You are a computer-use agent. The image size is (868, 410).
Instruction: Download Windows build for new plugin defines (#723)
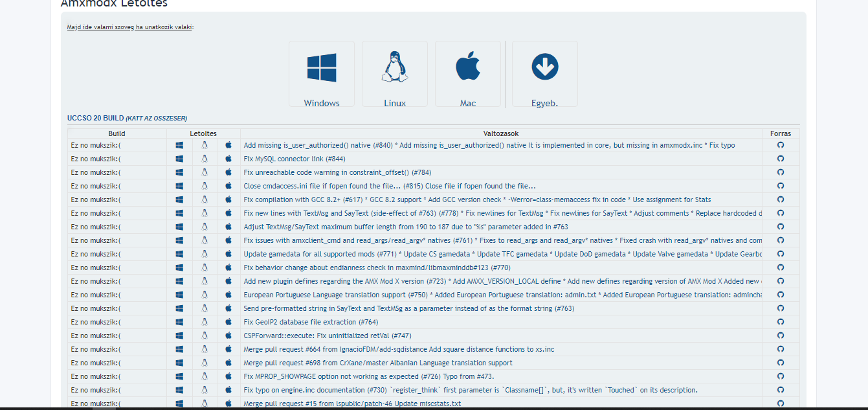pos(179,281)
